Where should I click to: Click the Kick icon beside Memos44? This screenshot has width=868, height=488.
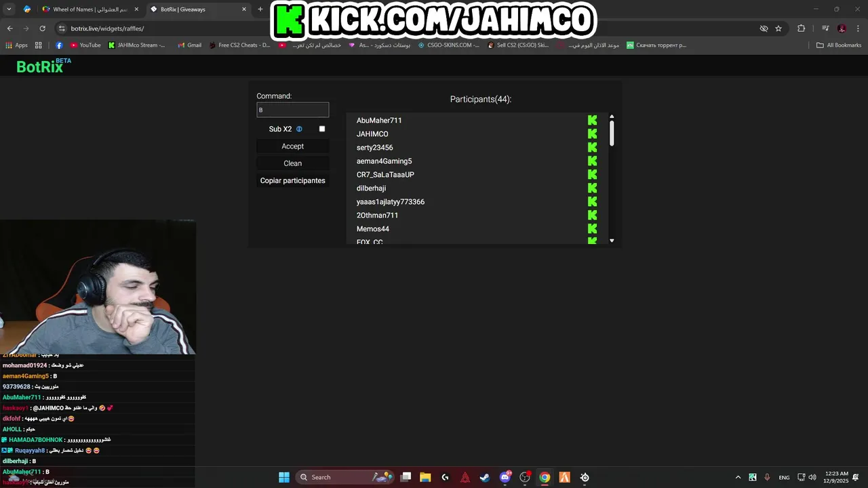(592, 228)
